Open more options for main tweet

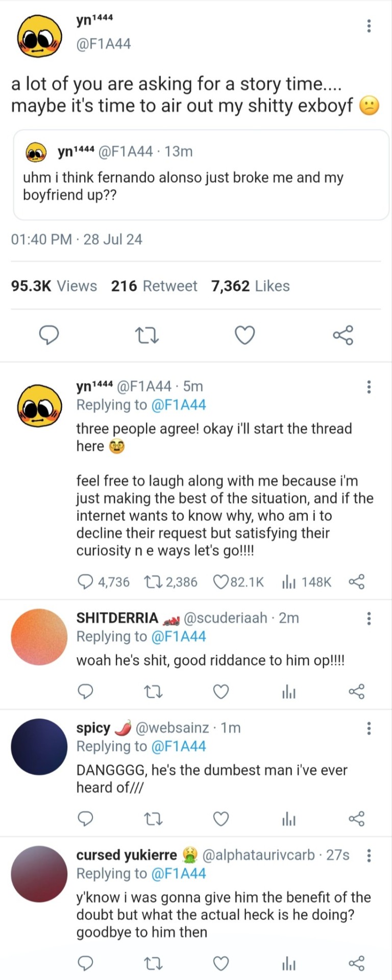pyautogui.click(x=369, y=26)
